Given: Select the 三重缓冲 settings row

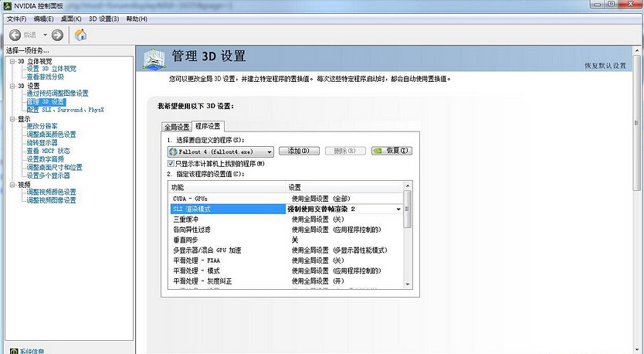Looking at the screenshot, I should [286, 220].
